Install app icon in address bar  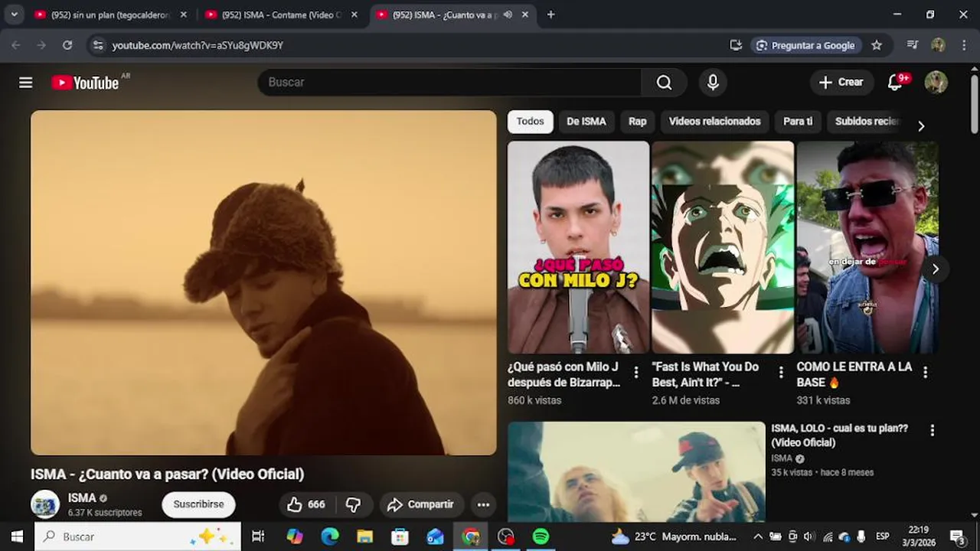[x=736, y=45]
